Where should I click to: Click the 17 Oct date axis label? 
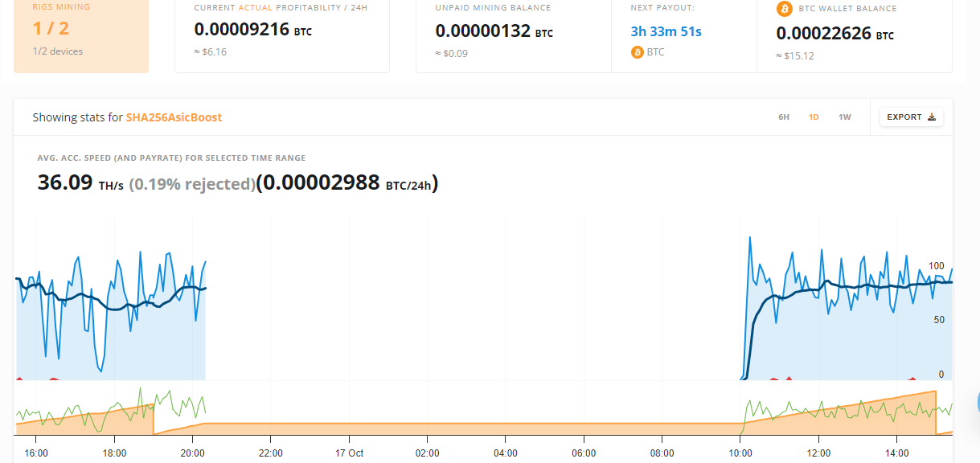pos(349,453)
